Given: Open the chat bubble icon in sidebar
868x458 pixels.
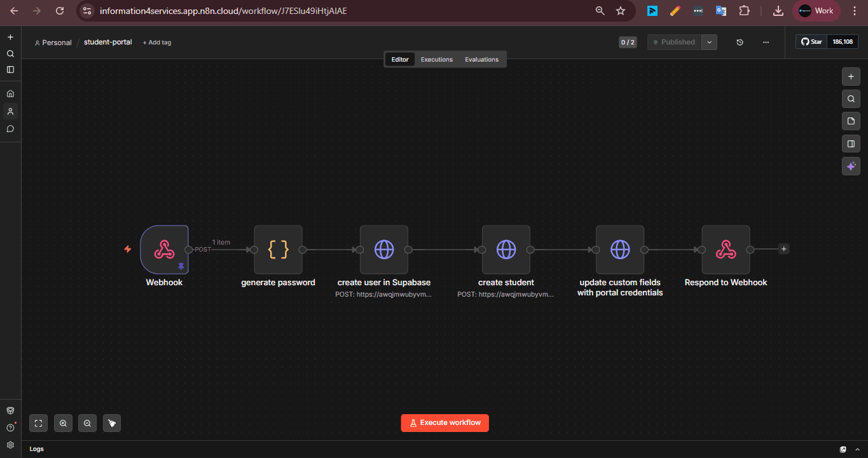Looking at the screenshot, I should pyautogui.click(x=10, y=128).
